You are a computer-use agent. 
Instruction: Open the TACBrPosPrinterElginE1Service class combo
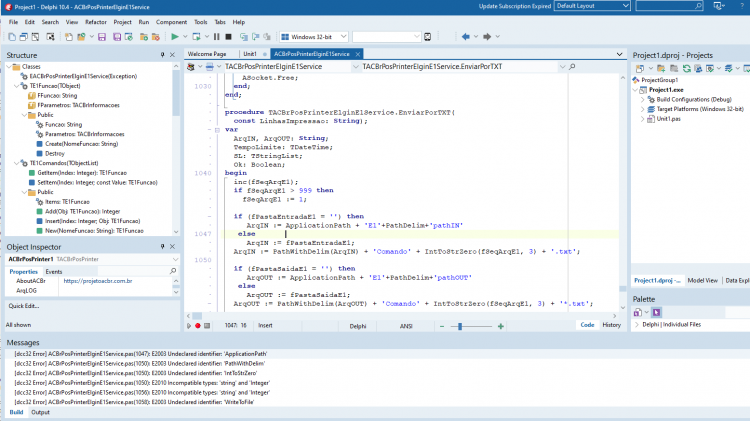[x=355, y=66]
